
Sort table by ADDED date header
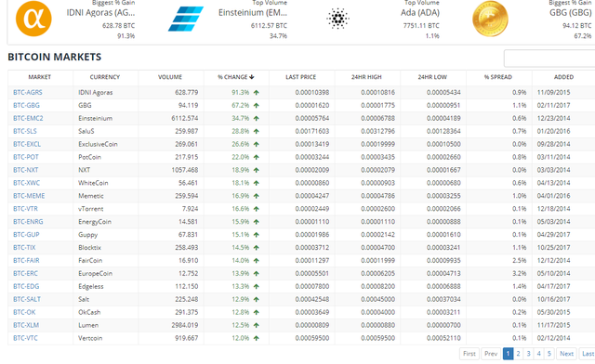[x=563, y=77]
